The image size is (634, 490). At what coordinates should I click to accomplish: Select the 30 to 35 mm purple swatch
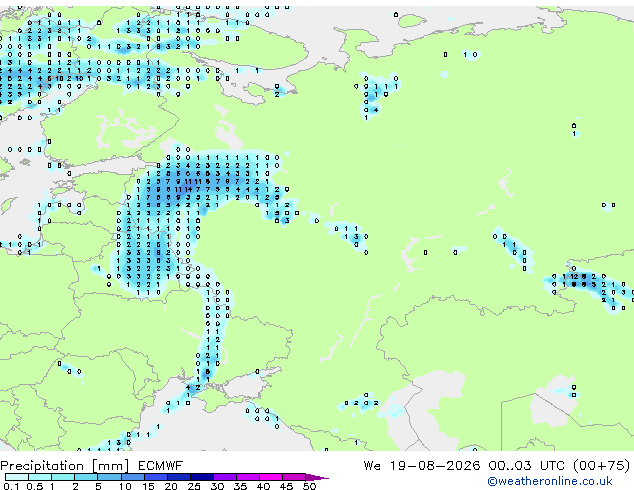click(225, 477)
